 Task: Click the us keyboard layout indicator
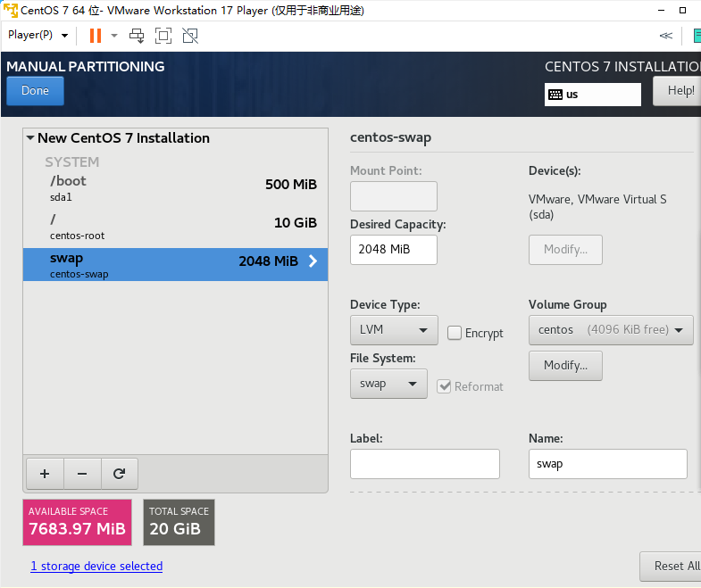592,94
